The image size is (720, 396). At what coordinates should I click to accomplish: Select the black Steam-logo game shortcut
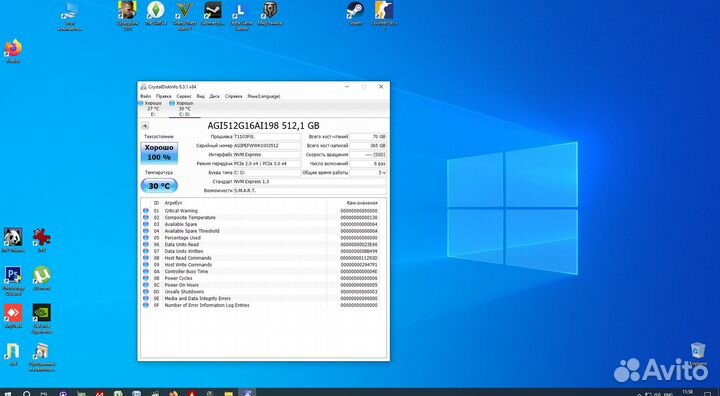click(213, 14)
